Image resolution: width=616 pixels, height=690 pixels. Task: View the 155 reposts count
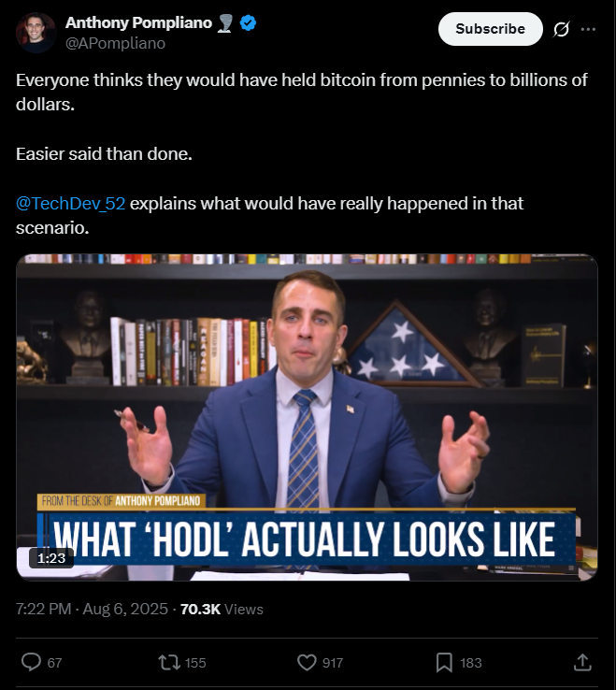[195, 663]
